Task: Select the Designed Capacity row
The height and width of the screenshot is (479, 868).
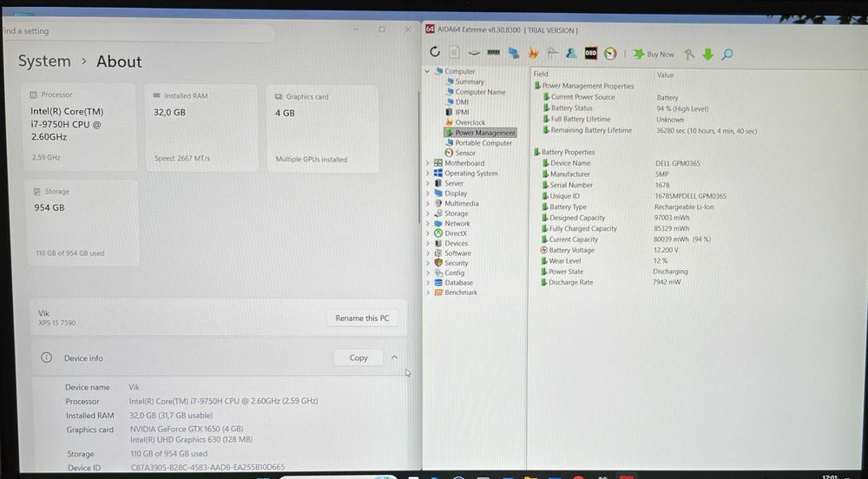Action: click(x=615, y=218)
